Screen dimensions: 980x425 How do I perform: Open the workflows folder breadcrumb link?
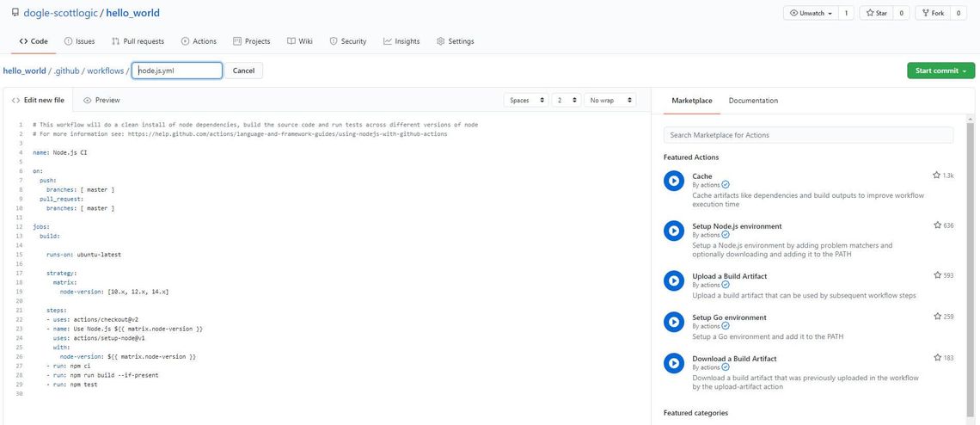(105, 71)
